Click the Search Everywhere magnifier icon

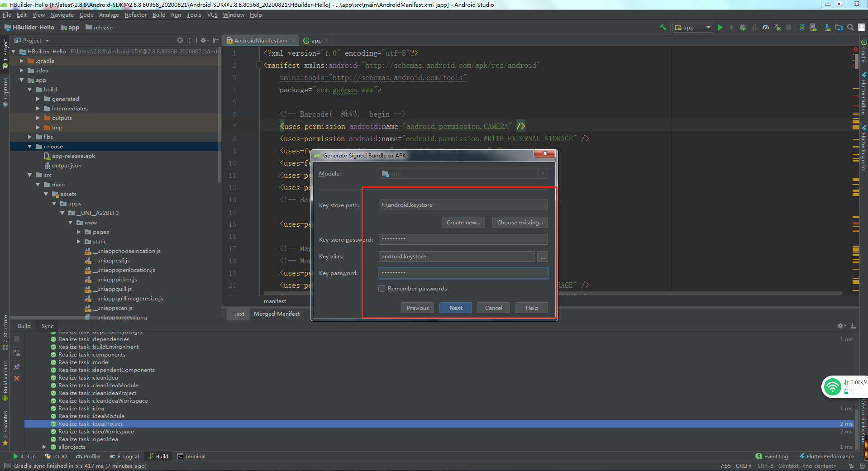(850, 27)
